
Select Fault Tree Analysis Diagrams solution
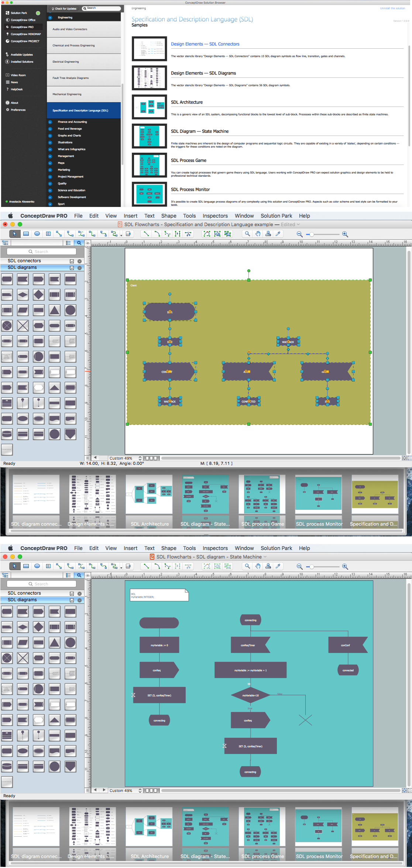click(x=84, y=78)
